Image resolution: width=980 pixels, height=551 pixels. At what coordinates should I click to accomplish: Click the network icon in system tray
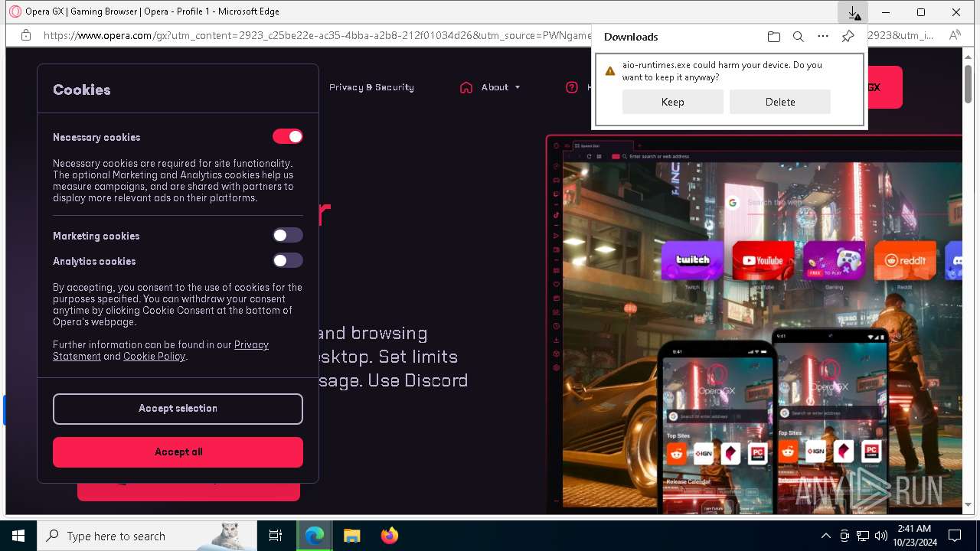(863, 536)
